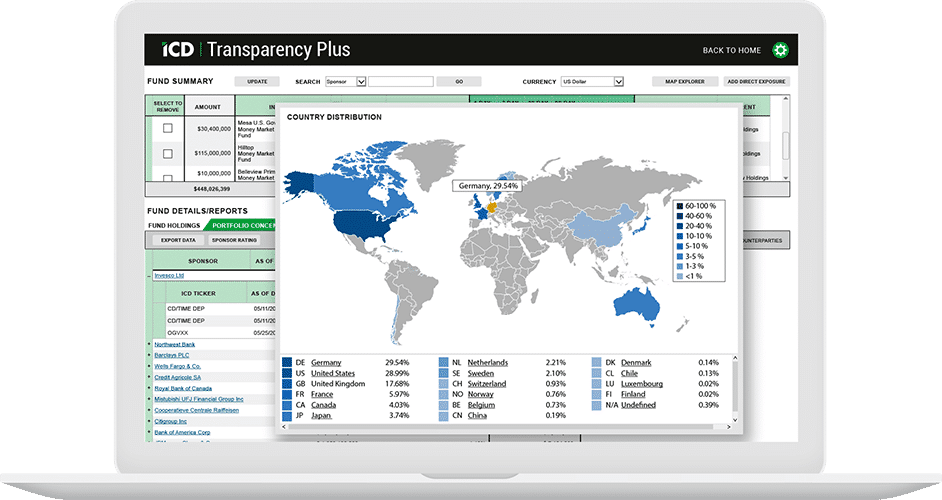Open the Royal Bank of Canada link
The width and height of the screenshot is (942, 500).
click(x=183, y=388)
